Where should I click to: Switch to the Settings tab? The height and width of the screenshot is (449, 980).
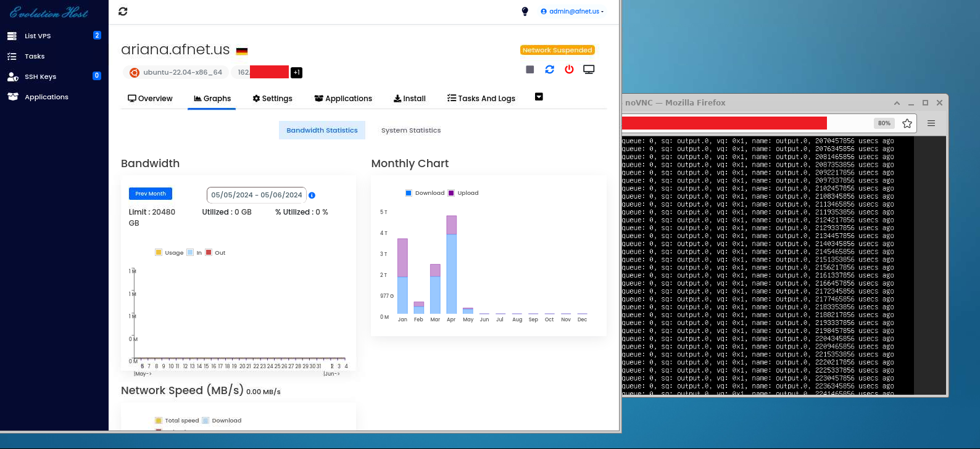272,99
